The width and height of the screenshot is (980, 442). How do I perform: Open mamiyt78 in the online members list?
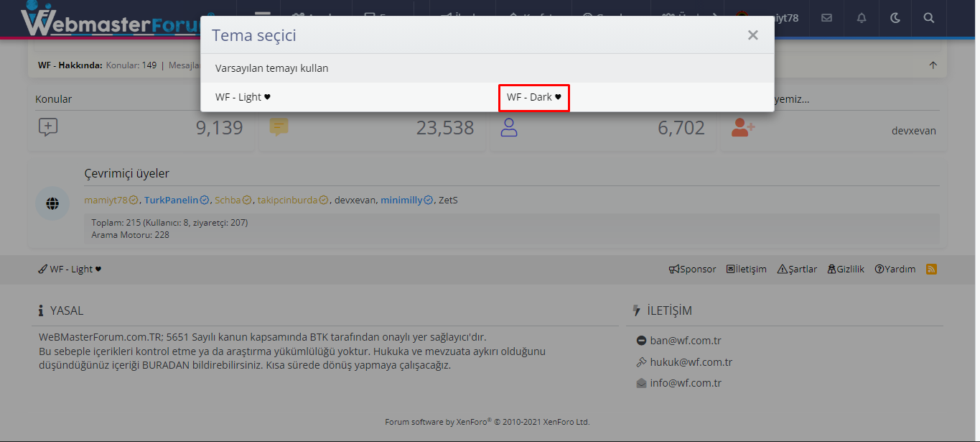click(106, 200)
